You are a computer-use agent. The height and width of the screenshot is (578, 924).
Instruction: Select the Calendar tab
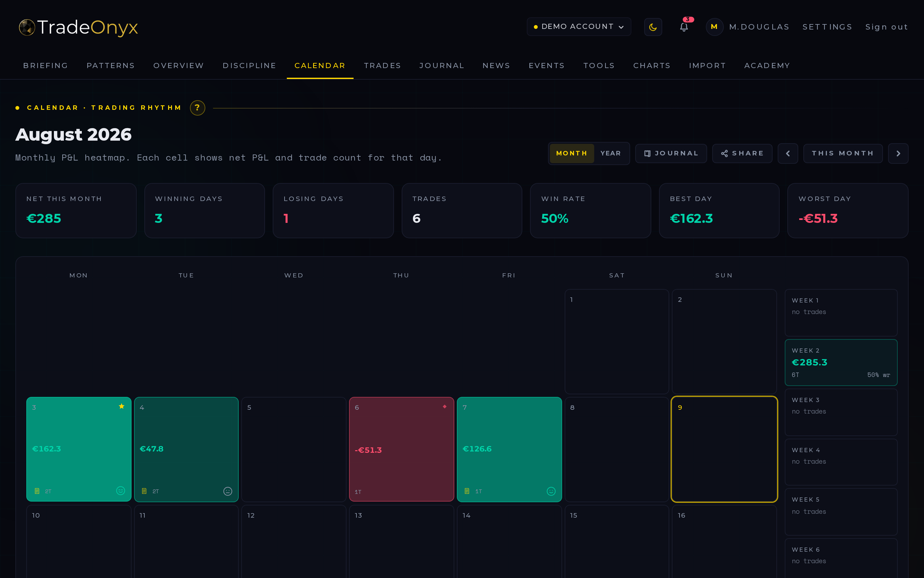pos(320,66)
